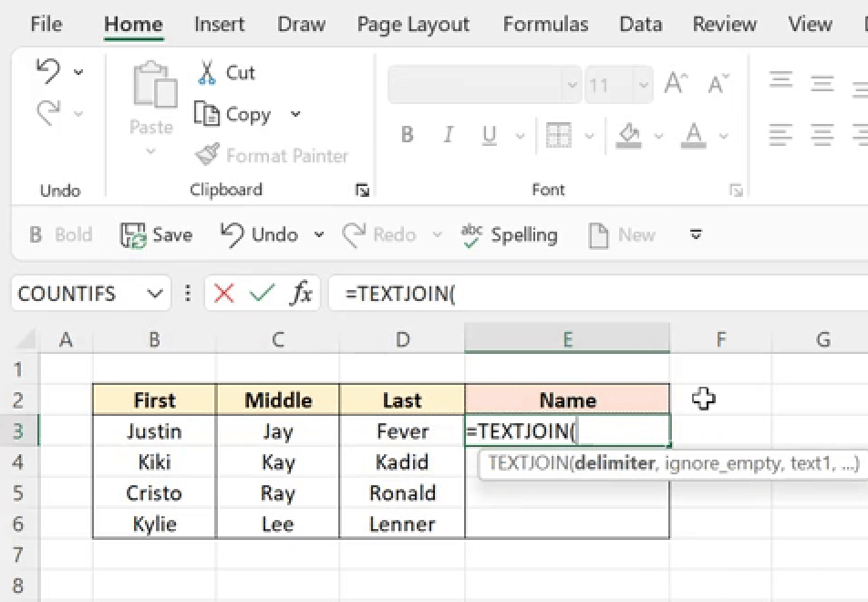The width and height of the screenshot is (868, 602).
Task: Select the Home tab
Action: [x=133, y=25]
